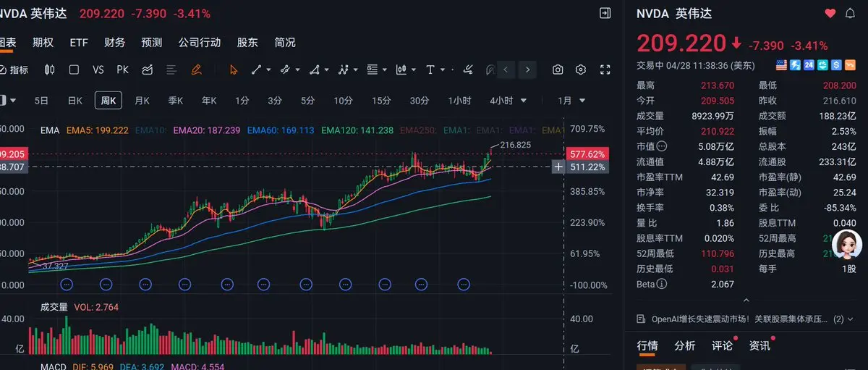Select the channel line drawing tool
Viewport: 868px width, 370px height.
pos(285,70)
